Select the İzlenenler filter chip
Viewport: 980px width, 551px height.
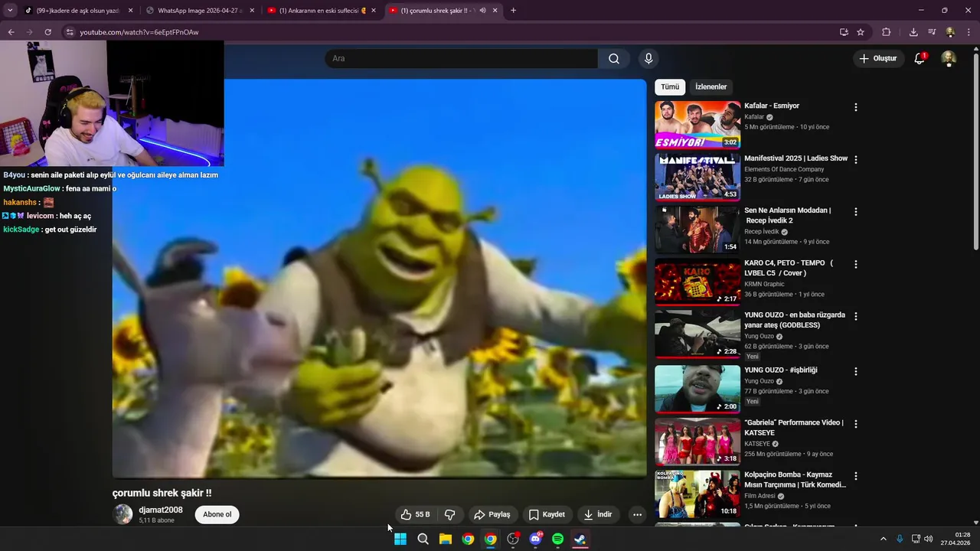pos(710,86)
